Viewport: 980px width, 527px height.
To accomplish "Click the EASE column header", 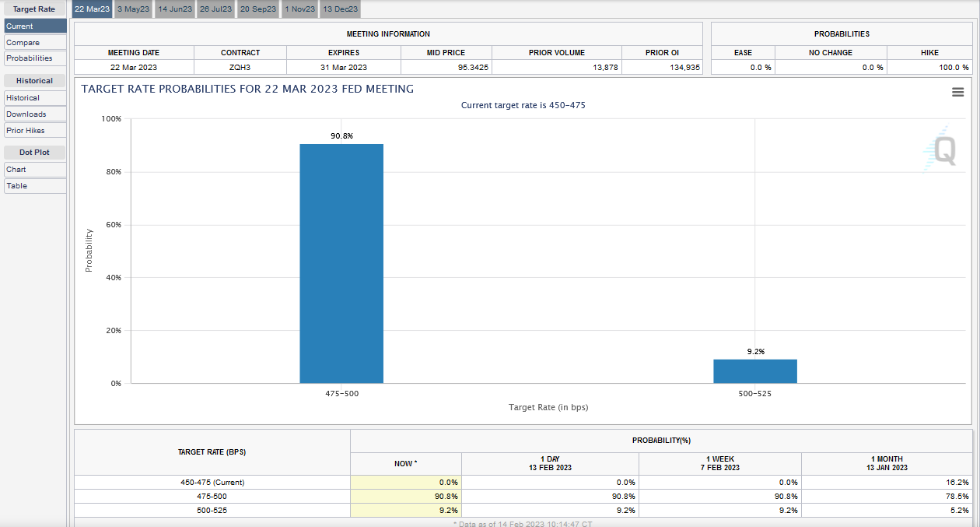I will [x=743, y=53].
